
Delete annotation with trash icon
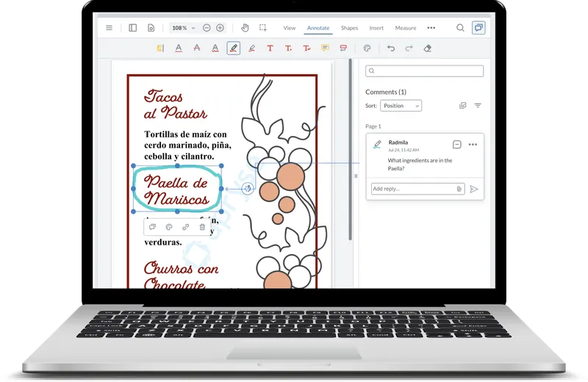click(203, 227)
